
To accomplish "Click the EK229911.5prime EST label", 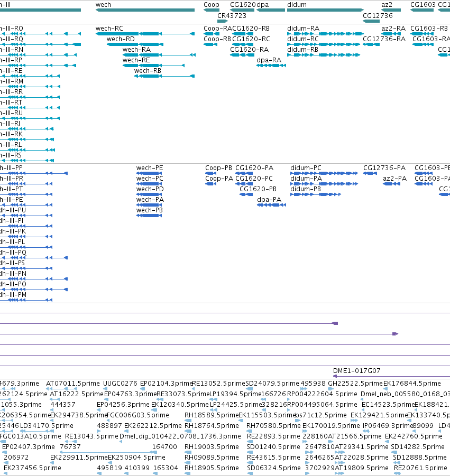I will tap(79, 457).
